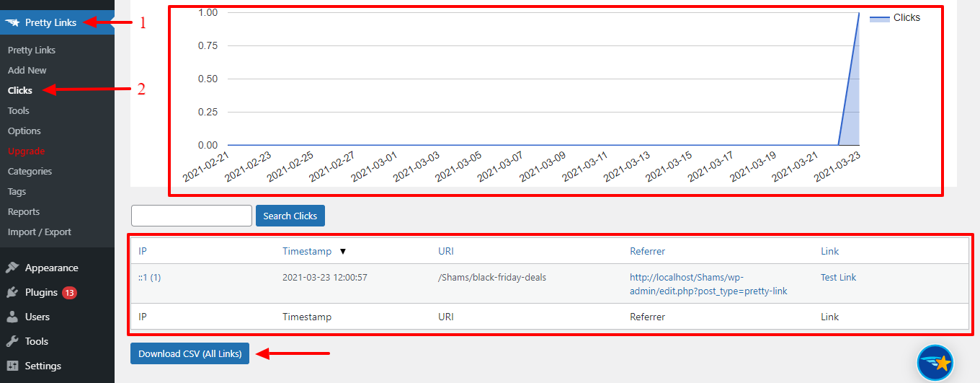Click the Users person icon
This screenshot has width=980, height=383.
12,317
